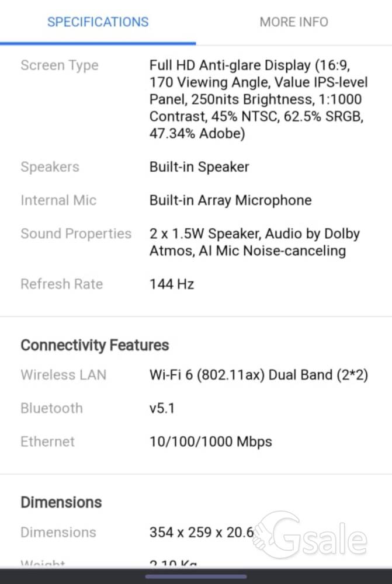Tap the Bluetooth v5.1 value
The height and width of the screenshot is (584, 392).
tap(162, 408)
